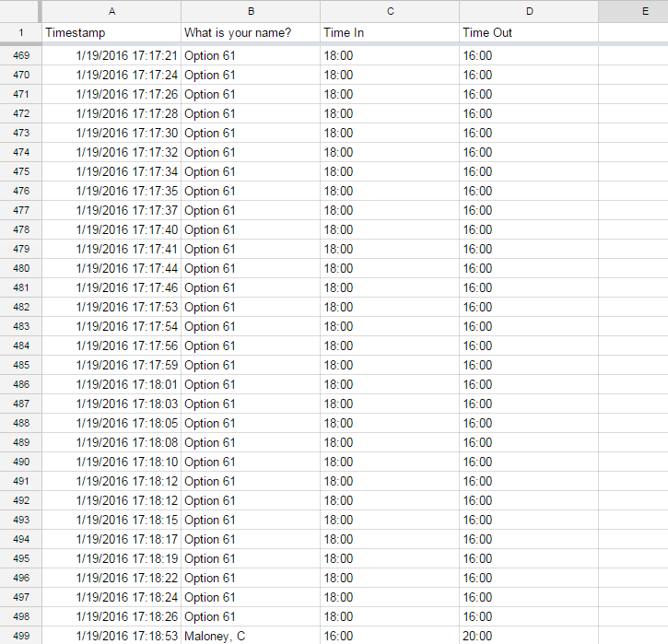Click 16:00 Time Out cell in row 476
The height and width of the screenshot is (644, 668).
click(529, 191)
